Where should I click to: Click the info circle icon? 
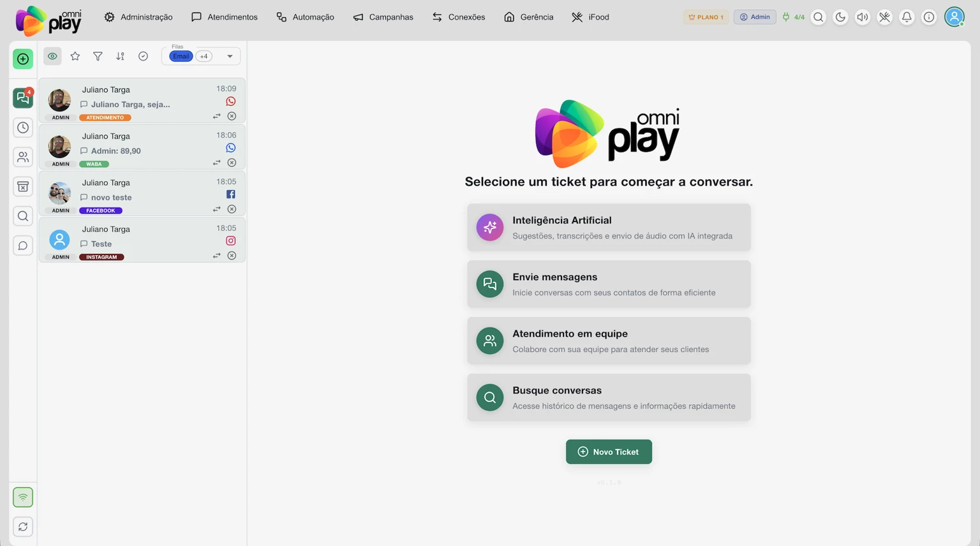[x=929, y=17]
